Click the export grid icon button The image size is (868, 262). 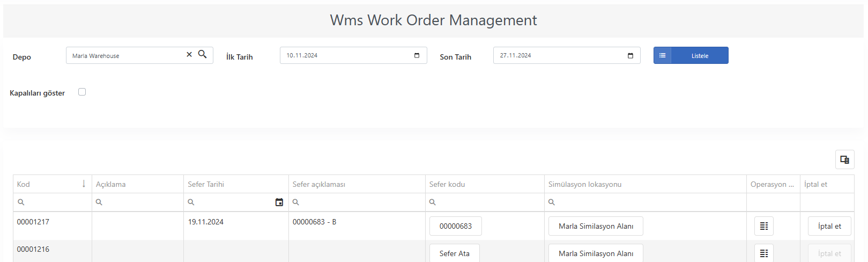tap(845, 159)
